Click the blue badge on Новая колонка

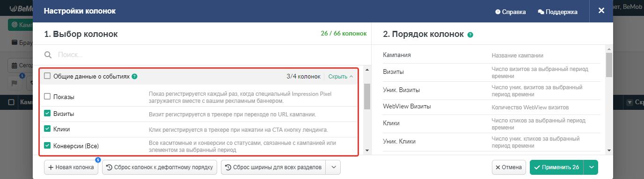98,160
